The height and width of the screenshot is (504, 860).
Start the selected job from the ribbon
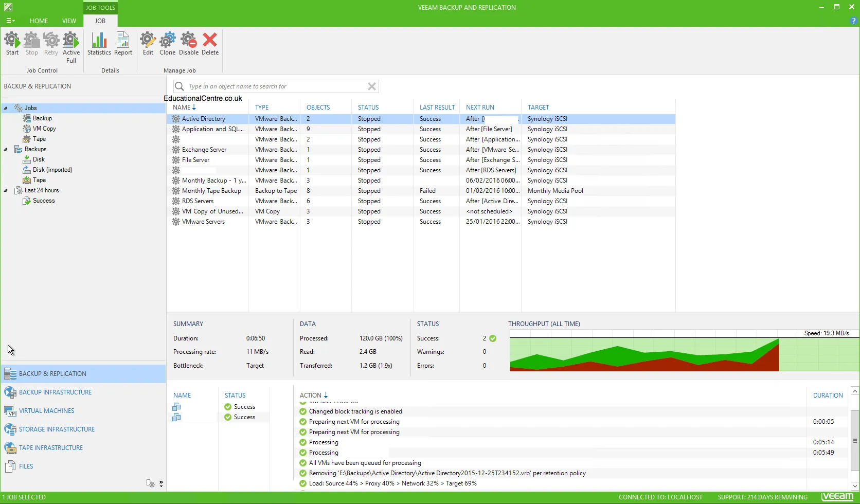pos(12,44)
